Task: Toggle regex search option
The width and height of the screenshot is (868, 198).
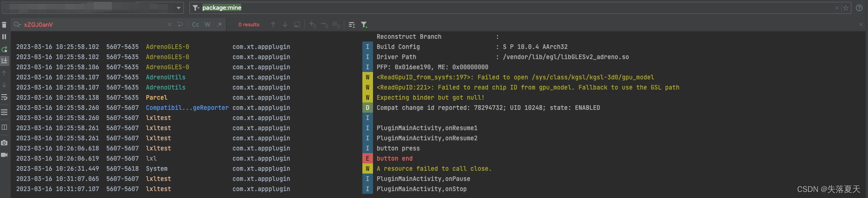Action: tap(220, 24)
